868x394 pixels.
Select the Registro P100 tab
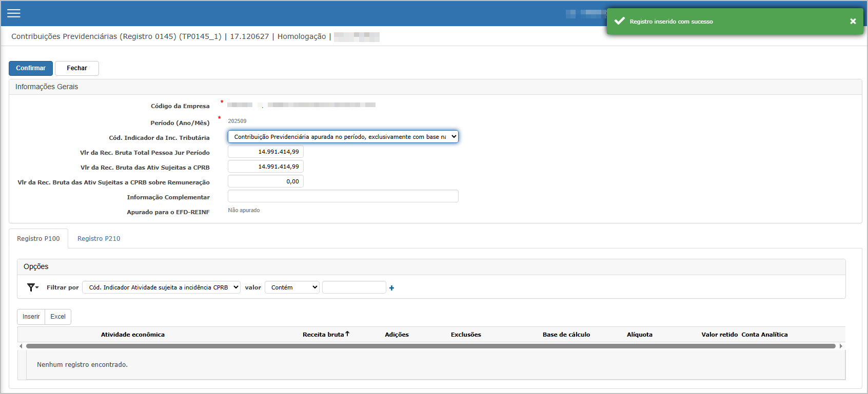pos(38,239)
